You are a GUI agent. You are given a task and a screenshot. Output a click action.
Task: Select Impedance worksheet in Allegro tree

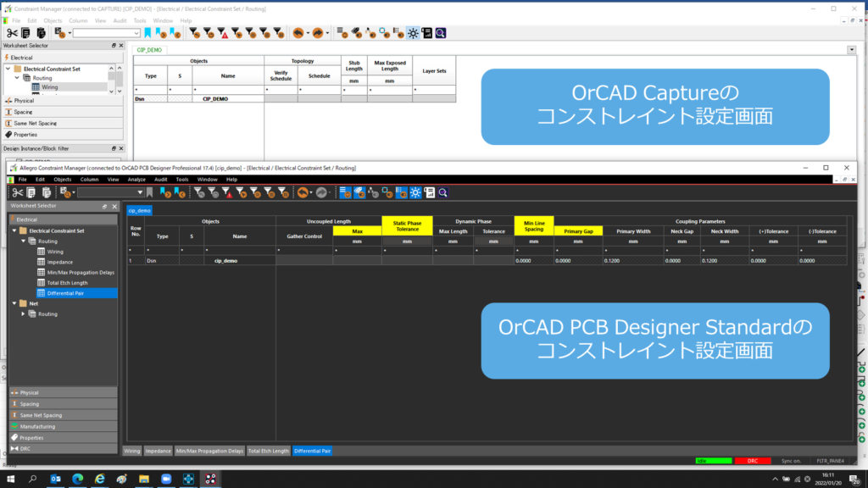59,263
